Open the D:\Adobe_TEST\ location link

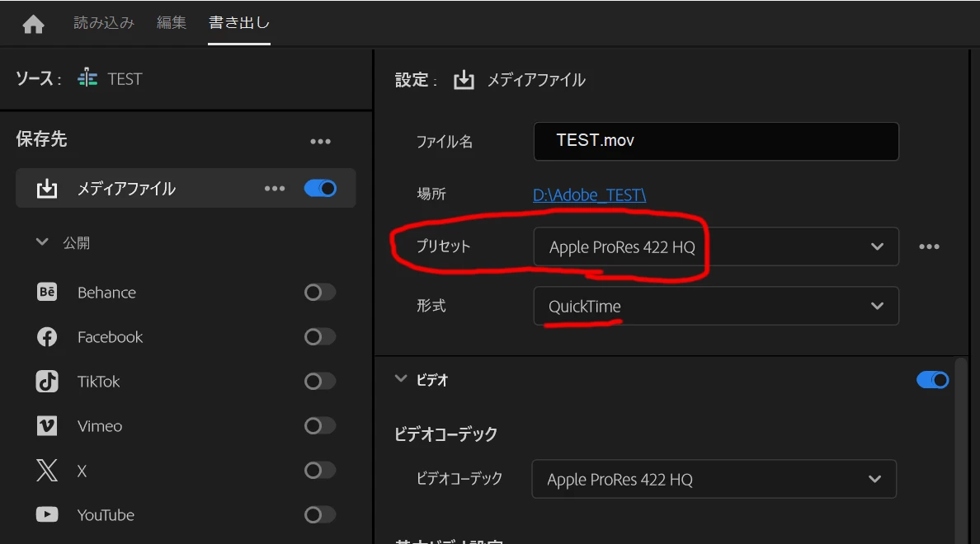[589, 195]
